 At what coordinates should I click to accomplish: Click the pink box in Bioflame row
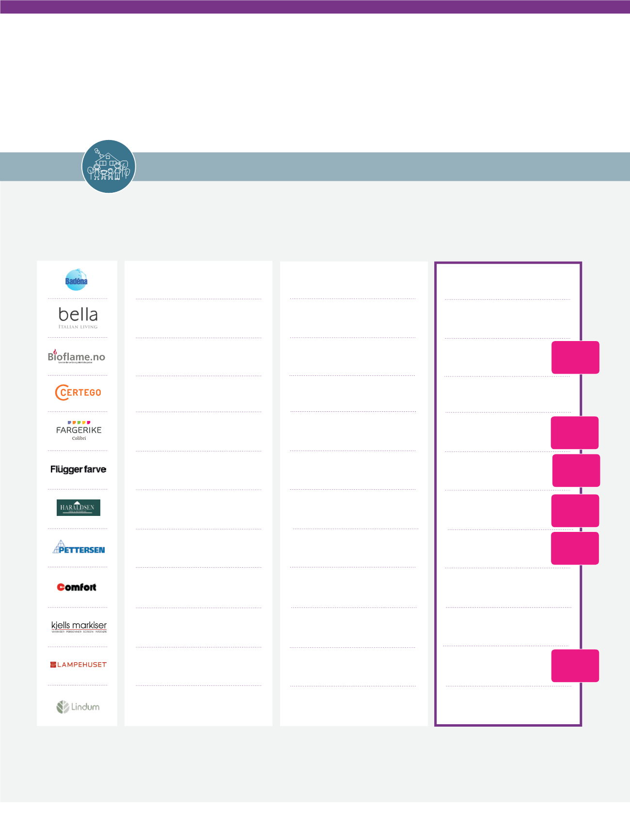(575, 358)
